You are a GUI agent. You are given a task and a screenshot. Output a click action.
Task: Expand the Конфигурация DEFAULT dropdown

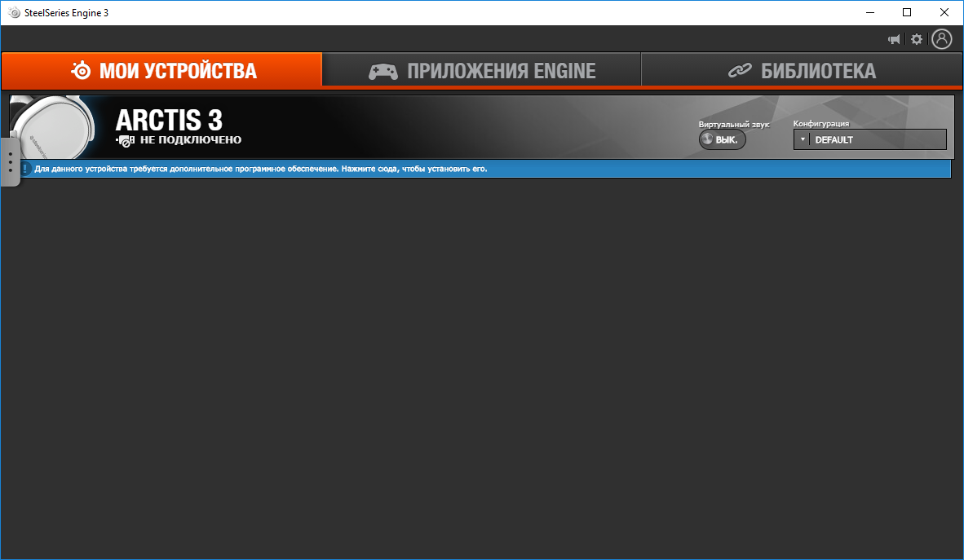pos(870,139)
